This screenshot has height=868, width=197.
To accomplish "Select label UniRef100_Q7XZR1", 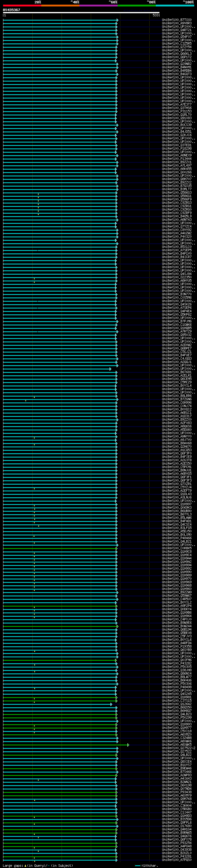I will pyautogui.click(x=177, y=484).
